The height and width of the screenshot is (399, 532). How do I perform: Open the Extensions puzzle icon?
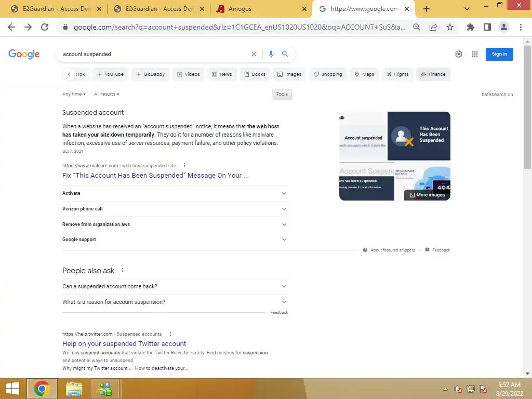[x=471, y=27]
